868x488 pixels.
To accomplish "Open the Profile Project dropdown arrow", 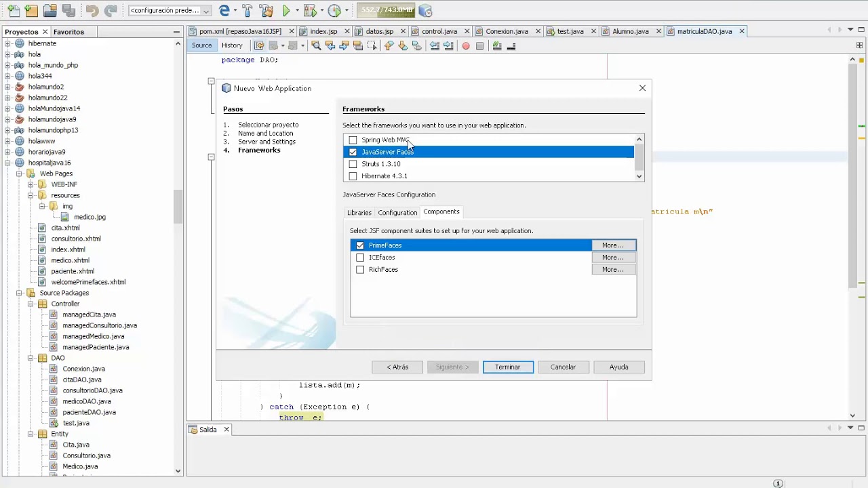I will [346, 10].
